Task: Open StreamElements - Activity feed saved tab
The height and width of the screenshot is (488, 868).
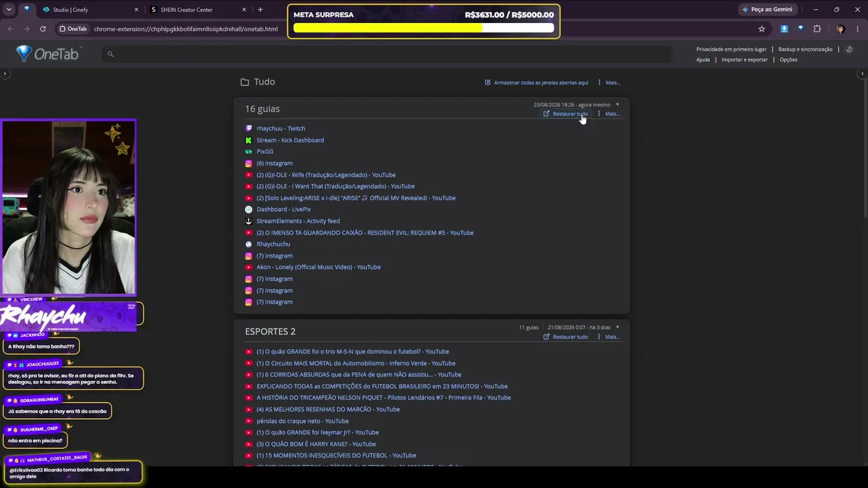Action: pyautogui.click(x=298, y=221)
